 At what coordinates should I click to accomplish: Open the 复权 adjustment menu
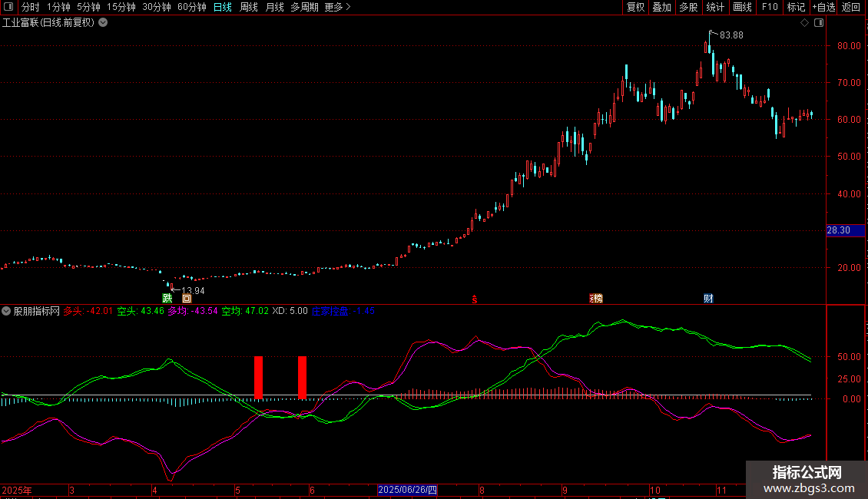coord(635,7)
